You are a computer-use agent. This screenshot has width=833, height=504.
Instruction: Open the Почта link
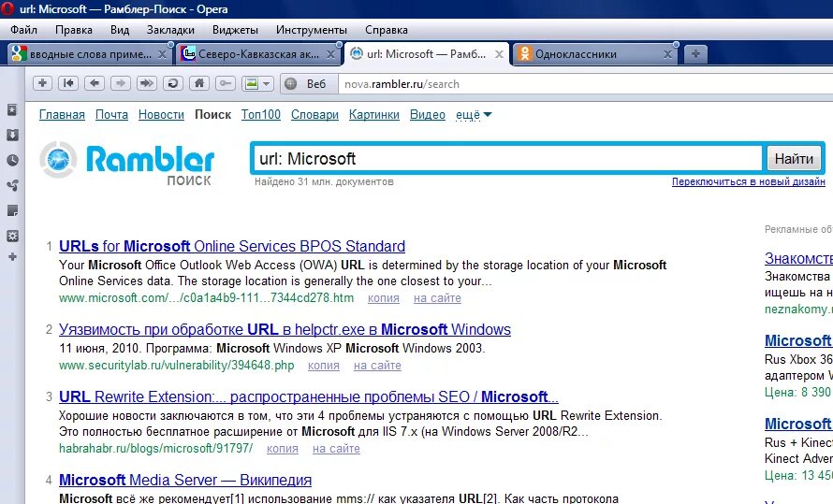111,115
